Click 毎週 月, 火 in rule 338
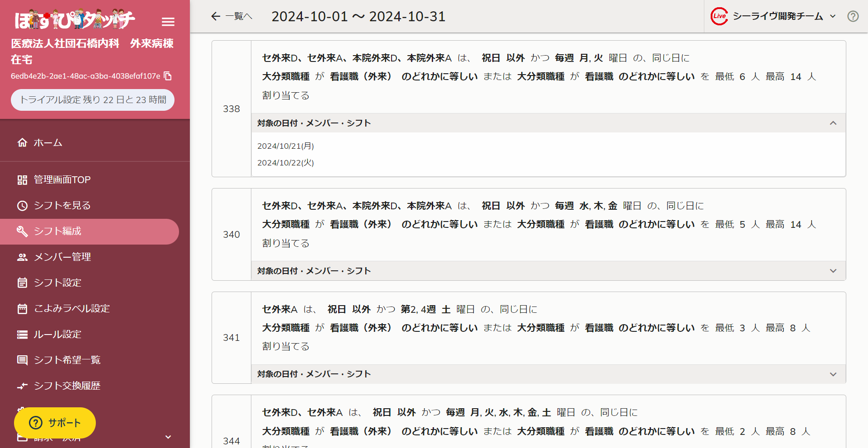This screenshot has width=868, height=448. click(x=579, y=58)
